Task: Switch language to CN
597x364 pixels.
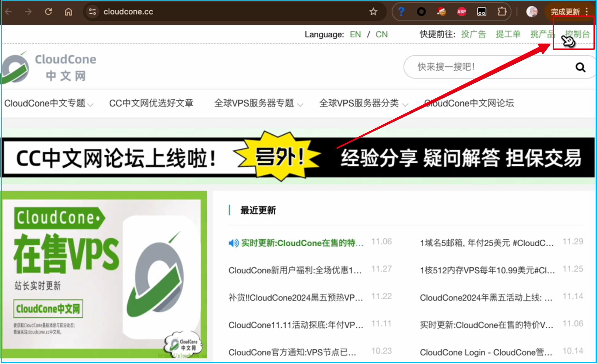Action: click(381, 34)
